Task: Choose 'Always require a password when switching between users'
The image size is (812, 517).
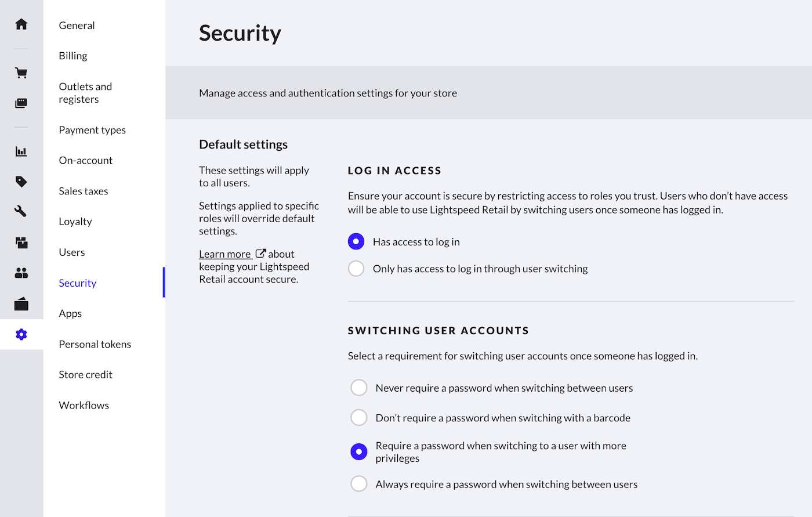Action: click(x=359, y=483)
